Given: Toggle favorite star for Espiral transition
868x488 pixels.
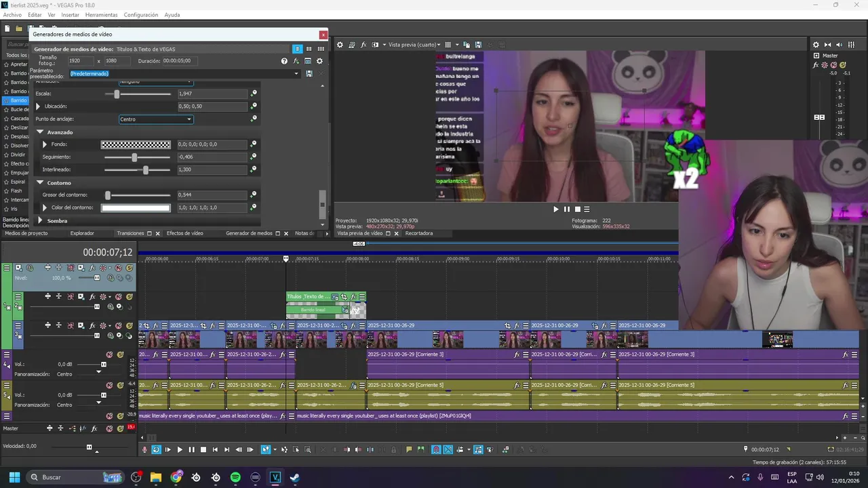Looking at the screenshot, I should [5, 182].
